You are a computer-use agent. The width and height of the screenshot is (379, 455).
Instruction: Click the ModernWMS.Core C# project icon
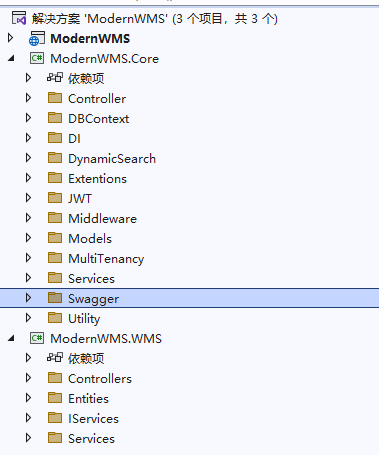tap(37, 58)
